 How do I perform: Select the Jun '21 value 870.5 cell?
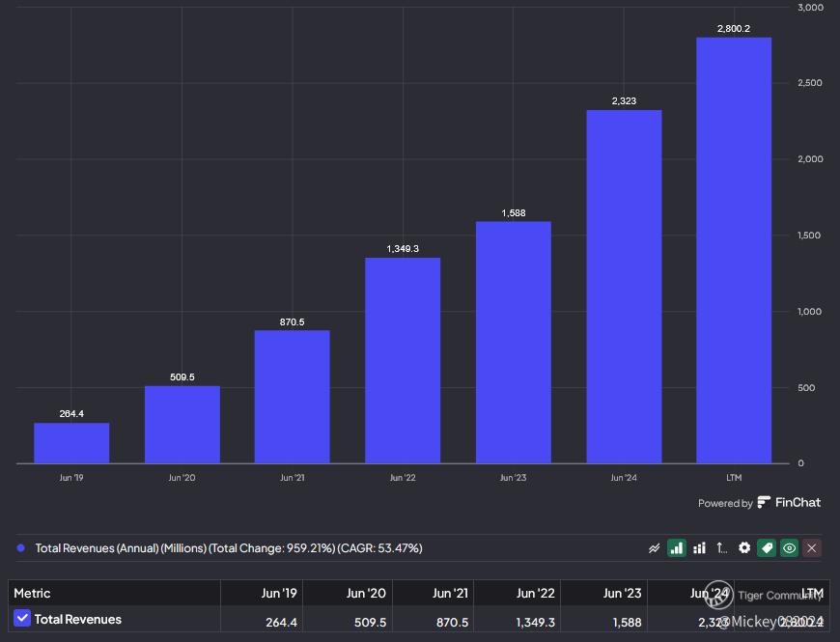point(451,621)
